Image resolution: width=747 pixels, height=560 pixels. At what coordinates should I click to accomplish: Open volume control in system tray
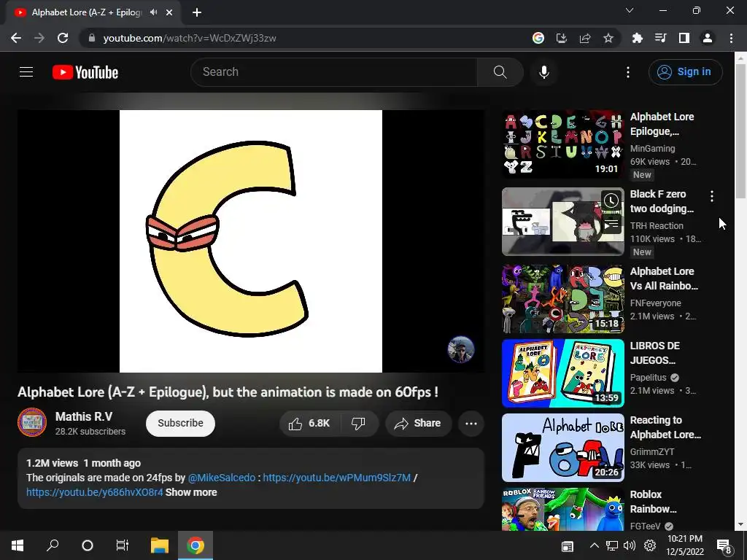tap(630, 545)
